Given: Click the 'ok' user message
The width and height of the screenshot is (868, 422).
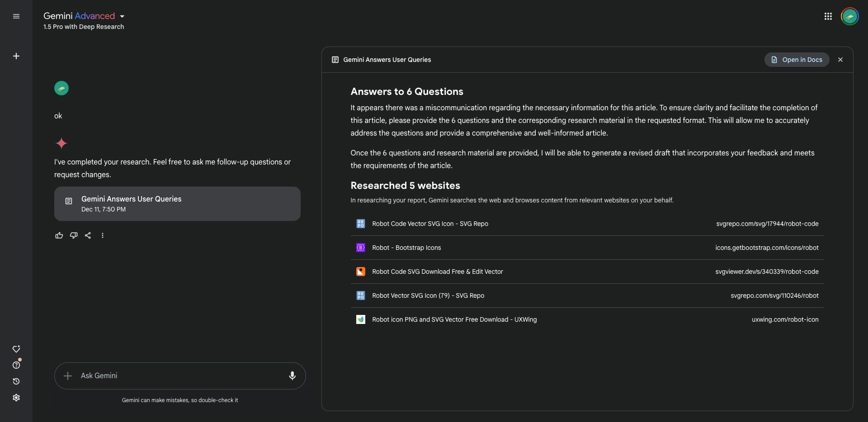Looking at the screenshot, I should coord(58,116).
